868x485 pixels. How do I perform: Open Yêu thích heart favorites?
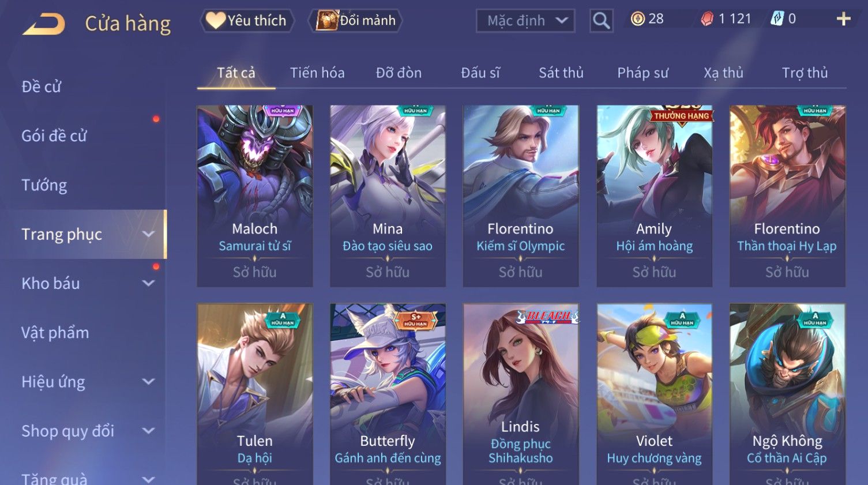(247, 21)
